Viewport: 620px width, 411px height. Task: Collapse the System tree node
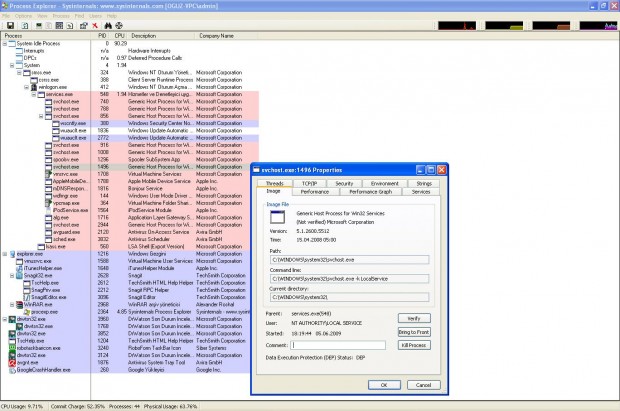[12, 65]
